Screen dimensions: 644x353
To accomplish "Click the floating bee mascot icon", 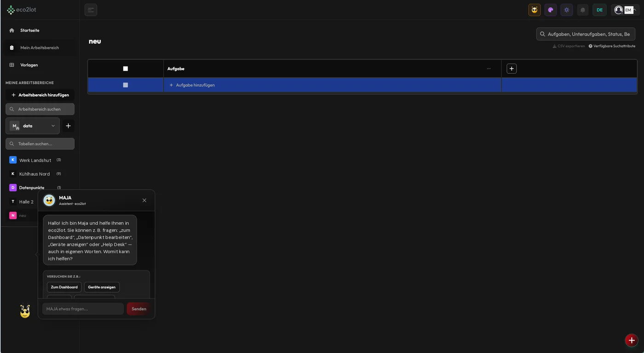I will pyautogui.click(x=25, y=311).
